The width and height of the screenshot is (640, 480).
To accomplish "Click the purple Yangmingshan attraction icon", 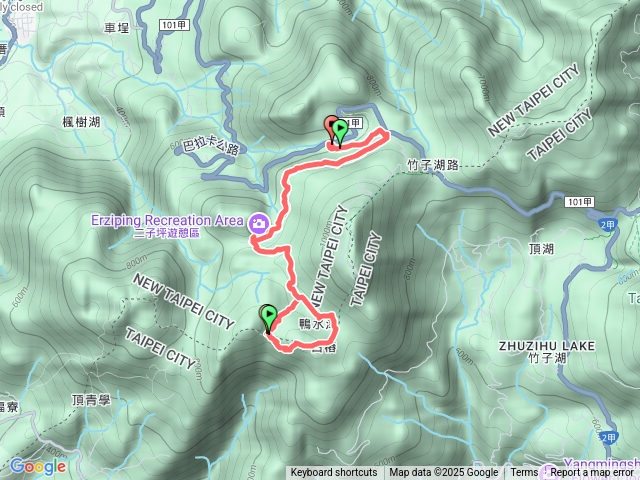I will [x=548, y=472].
